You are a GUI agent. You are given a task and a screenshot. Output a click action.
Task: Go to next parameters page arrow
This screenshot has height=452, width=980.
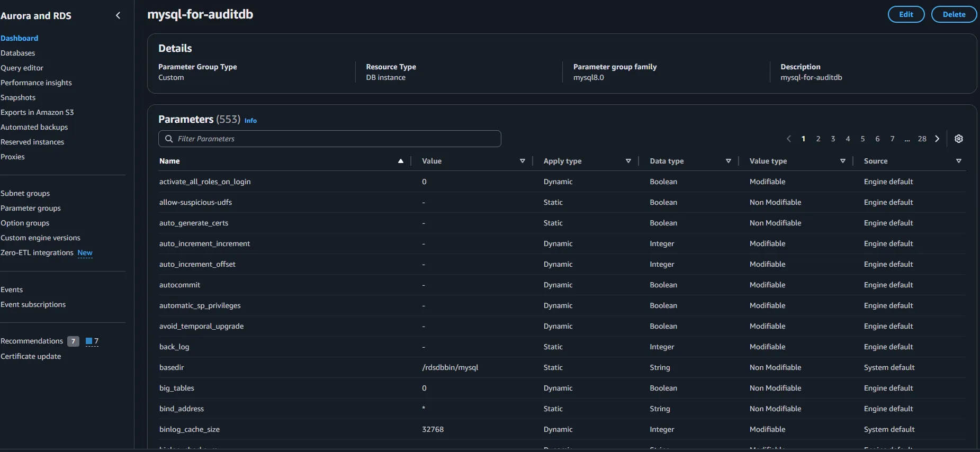pyautogui.click(x=937, y=139)
